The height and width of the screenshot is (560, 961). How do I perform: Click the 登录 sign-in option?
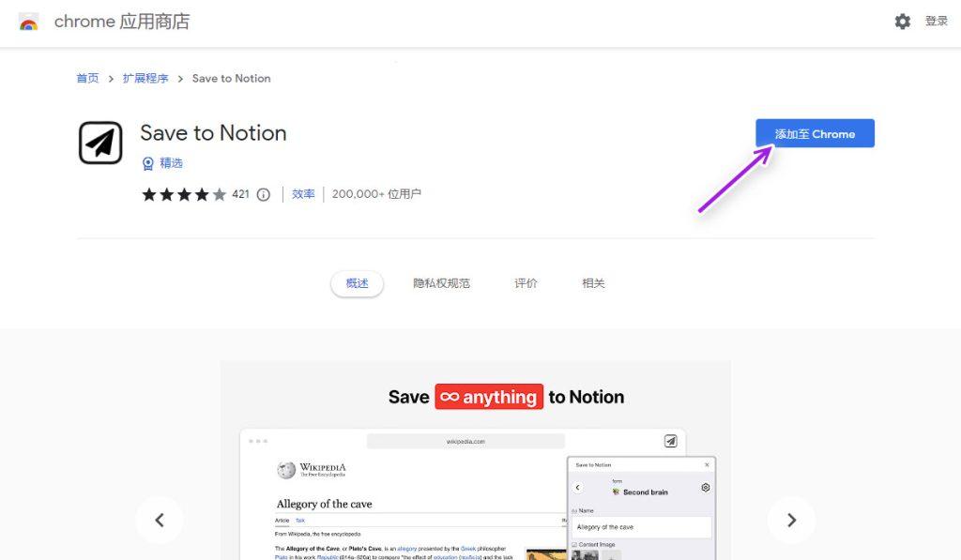pos(937,21)
